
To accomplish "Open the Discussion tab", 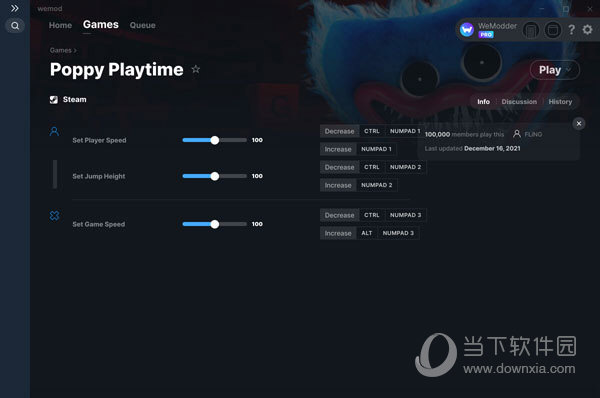I will click(519, 101).
